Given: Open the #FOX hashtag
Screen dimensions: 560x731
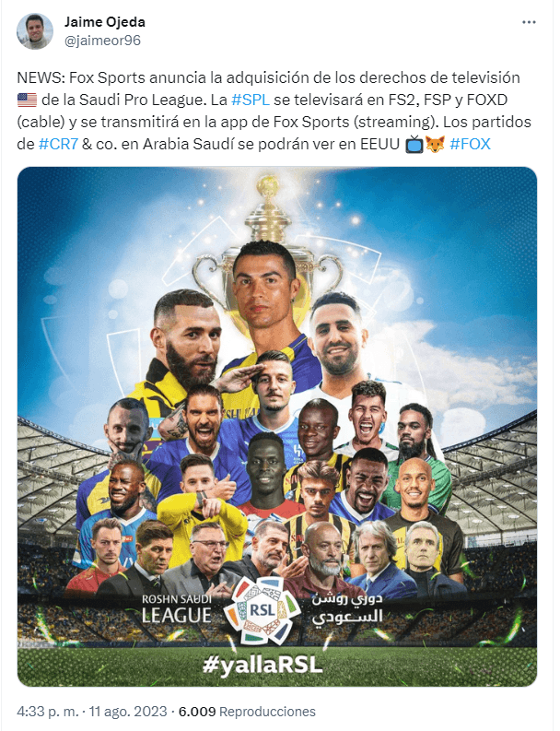Looking at the screenshot, I should [x=470, y=144].
